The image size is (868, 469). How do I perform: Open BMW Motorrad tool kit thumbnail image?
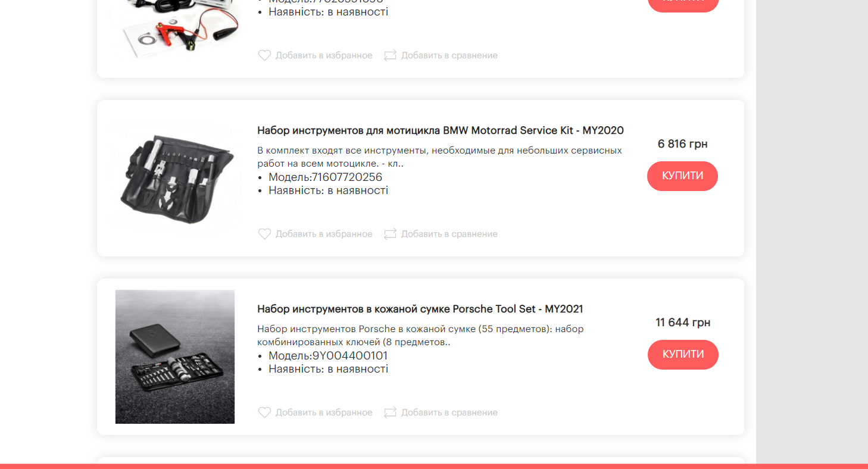point(175,178)
